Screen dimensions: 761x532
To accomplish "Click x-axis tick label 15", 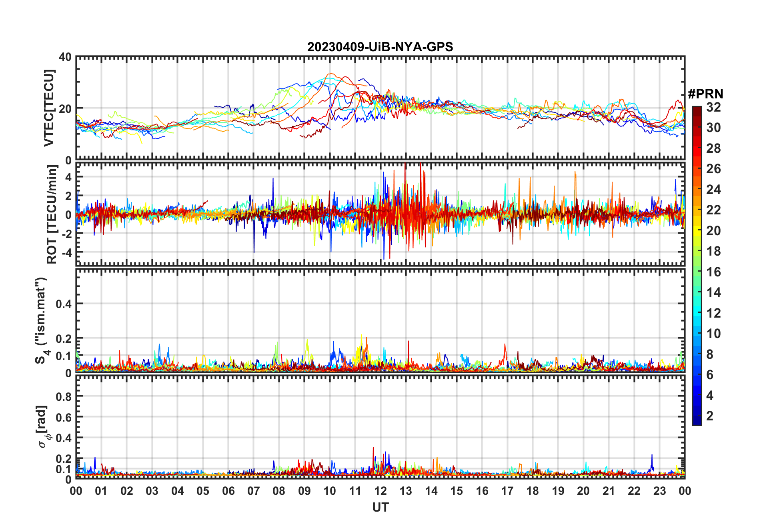I will pos(457,491).
